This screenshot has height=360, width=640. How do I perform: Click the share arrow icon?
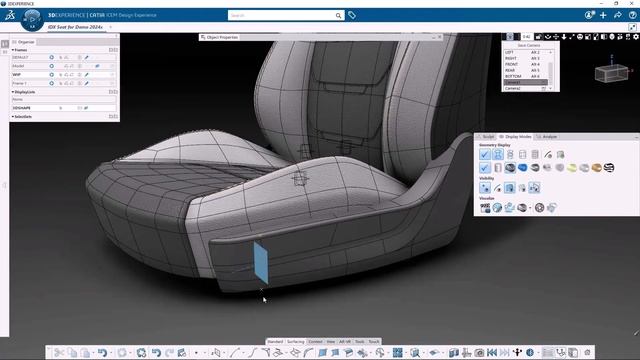tap(618, 15)
